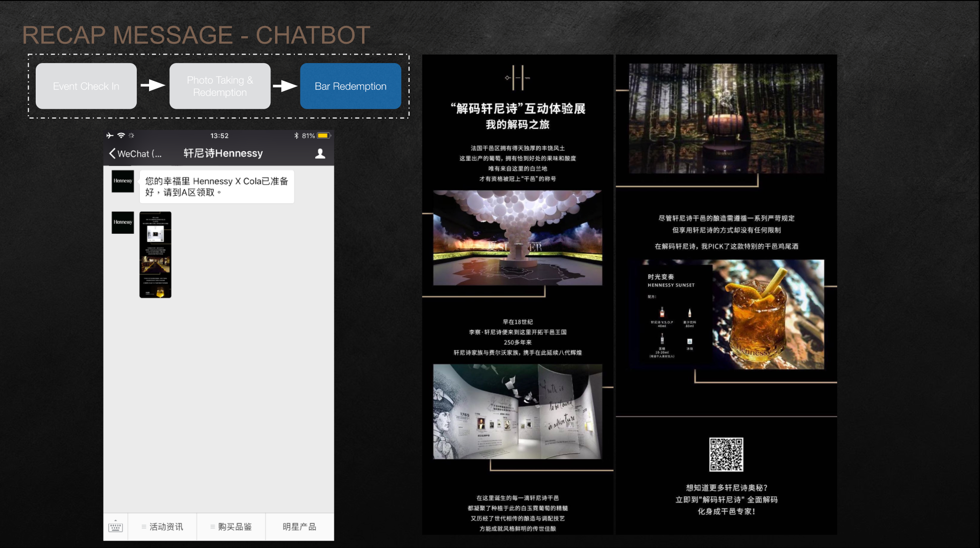
Task: Tap the WeChat back chevron
Action: 112,154
